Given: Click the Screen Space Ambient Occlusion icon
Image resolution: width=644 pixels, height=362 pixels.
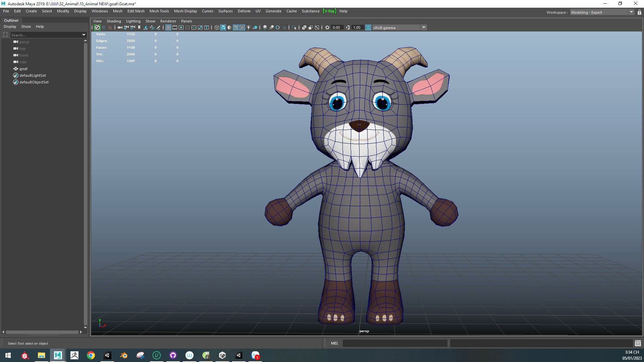Looking at the screenshot, I should click(265, 27).
